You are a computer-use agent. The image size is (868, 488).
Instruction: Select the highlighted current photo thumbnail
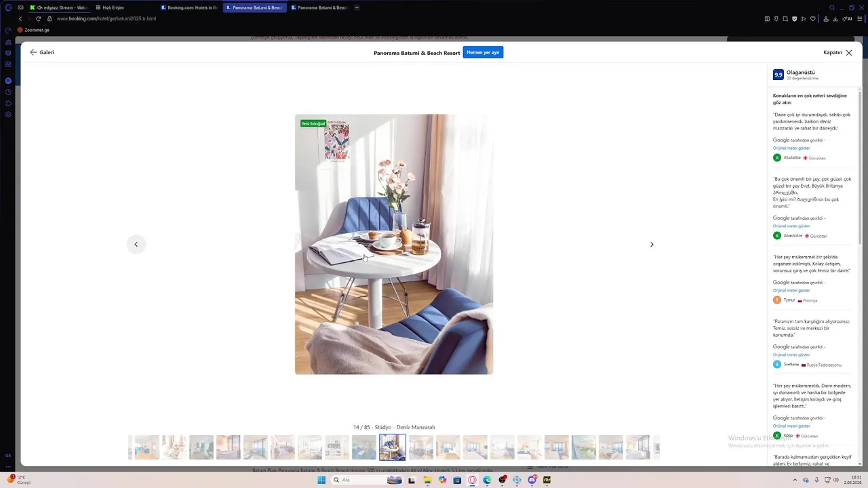[x=393, y=447]
